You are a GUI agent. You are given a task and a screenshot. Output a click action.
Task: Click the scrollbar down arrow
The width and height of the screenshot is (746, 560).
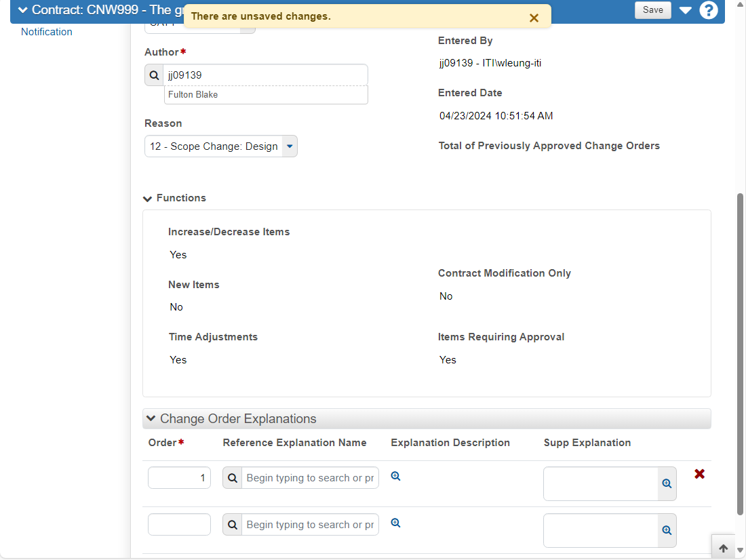click(740, 550)
